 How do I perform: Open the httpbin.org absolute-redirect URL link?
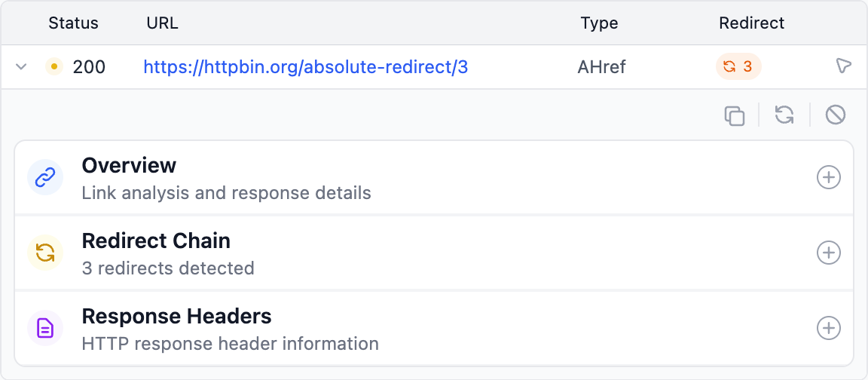(305, 67)
